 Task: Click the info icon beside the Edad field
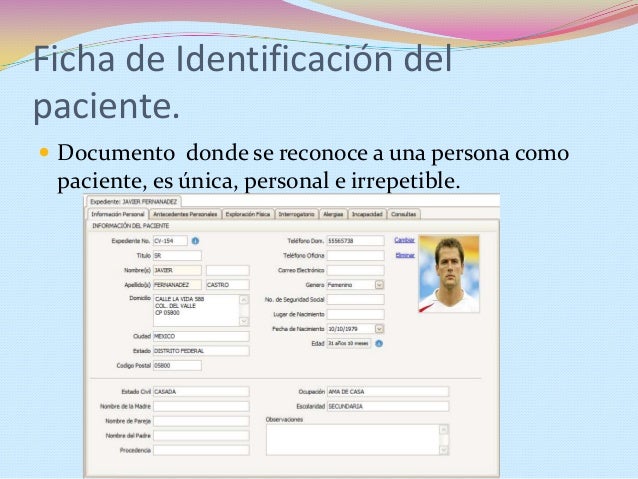point(379,343)
